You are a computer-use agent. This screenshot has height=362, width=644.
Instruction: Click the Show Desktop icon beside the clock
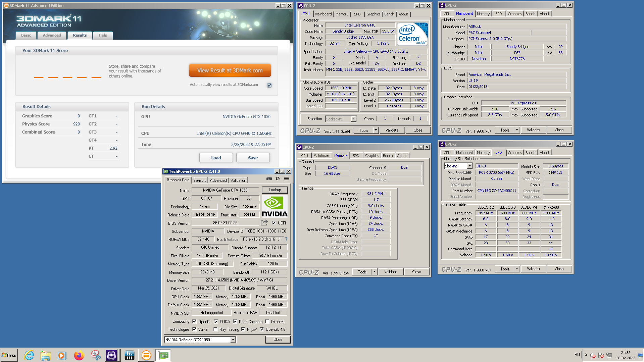[x=640, y=355]
